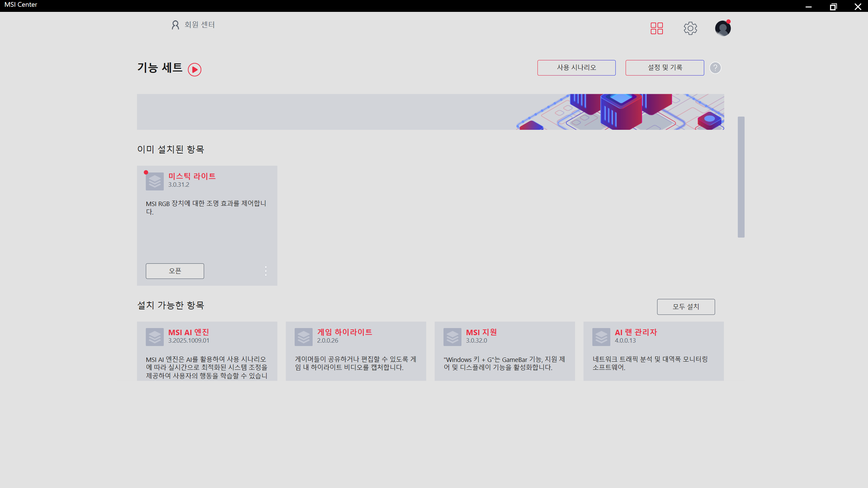Image resolution: width=868 pixels, height=488 pixels.
Task: Click the 설치 가능한 항목 heading
Action: pyautogui.click(x=171, y=305)
